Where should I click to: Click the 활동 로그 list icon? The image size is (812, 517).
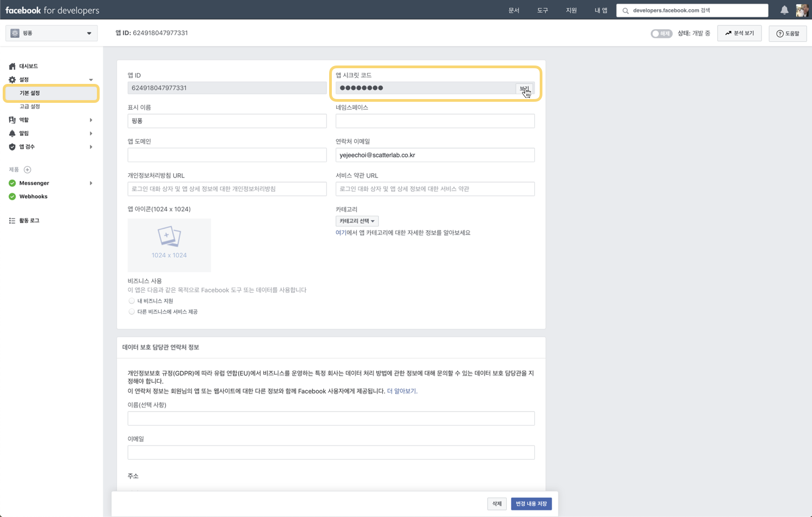(x=12, y=221)
